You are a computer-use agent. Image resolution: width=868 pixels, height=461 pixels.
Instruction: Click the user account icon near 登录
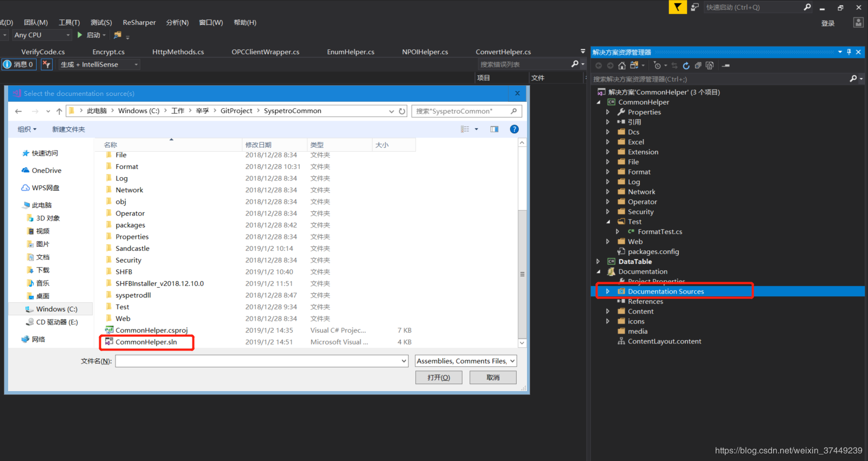point(858,22)
